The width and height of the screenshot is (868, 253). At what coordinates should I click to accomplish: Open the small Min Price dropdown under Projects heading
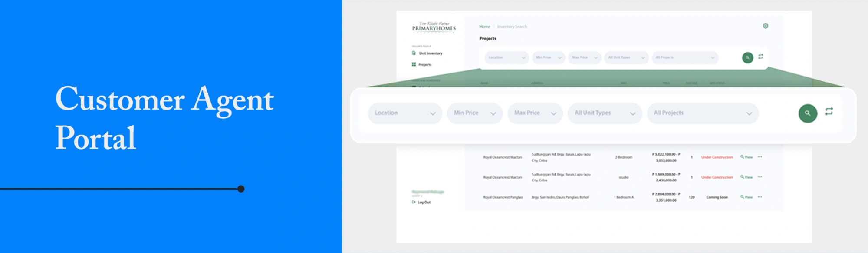click(x=549, y=57)
